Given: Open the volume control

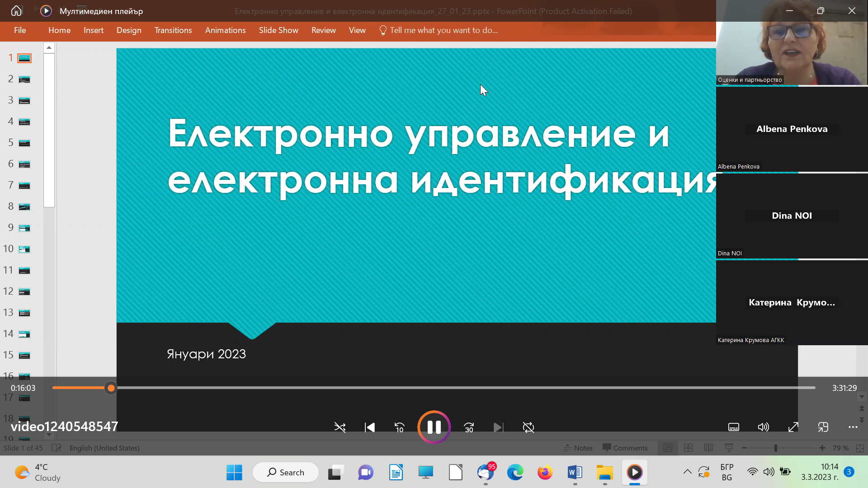Looking at the screenshot, I should (x=764, y=427).
